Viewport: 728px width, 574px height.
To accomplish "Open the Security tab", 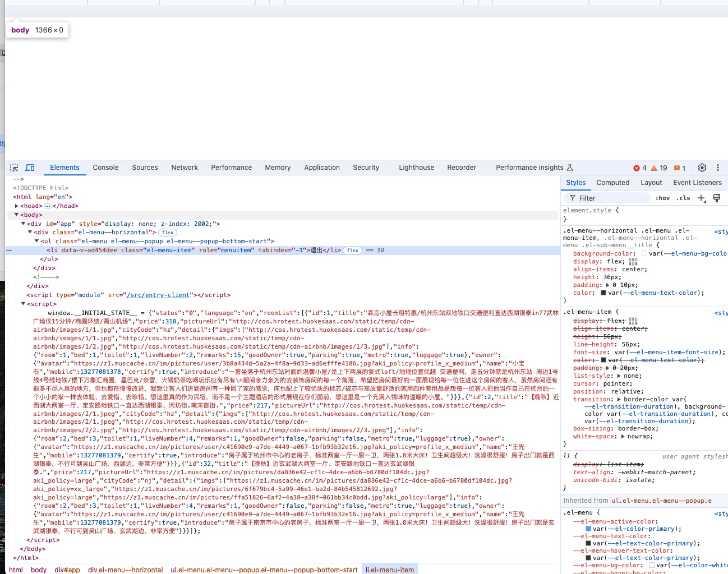I will (366, 168).
